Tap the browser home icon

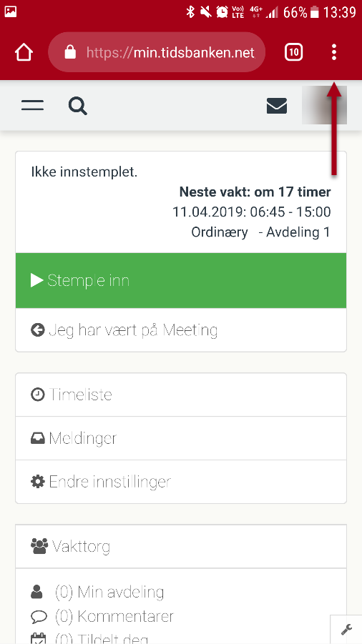pos(24,53)
